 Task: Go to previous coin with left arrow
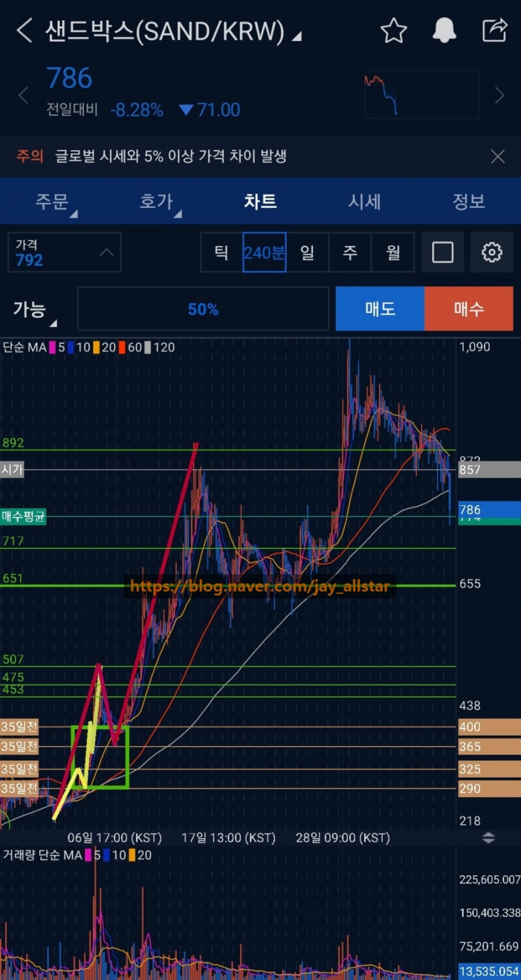(x=23, y=96)
